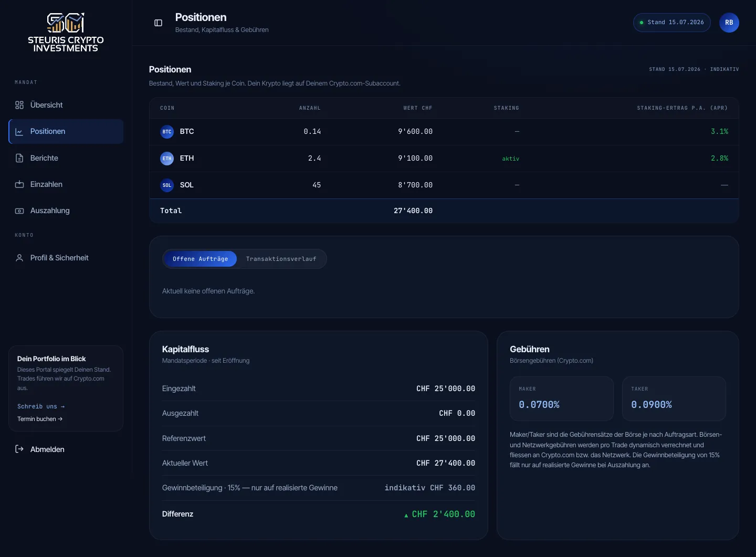Click Differenz amount CHF 2'400.00

coord(443,514)
